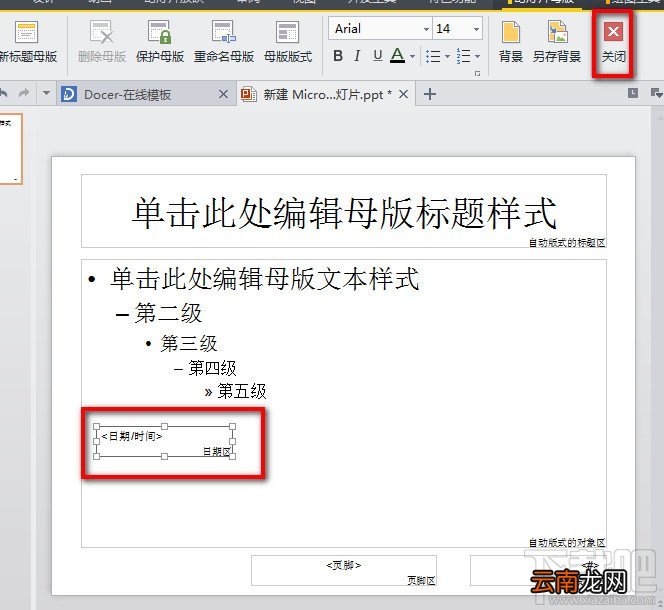Open bullet list style dropdown
The height and width of the screenshot is (610, 664).
click(447, 56)
